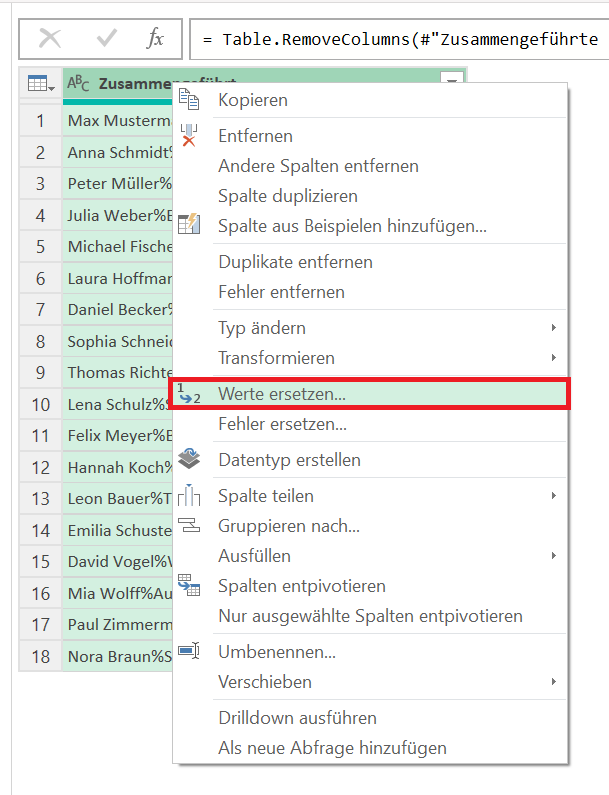This screenshot has width=609, height=795.
Task: Open the table menu icon dropdown
Action: 41,83
